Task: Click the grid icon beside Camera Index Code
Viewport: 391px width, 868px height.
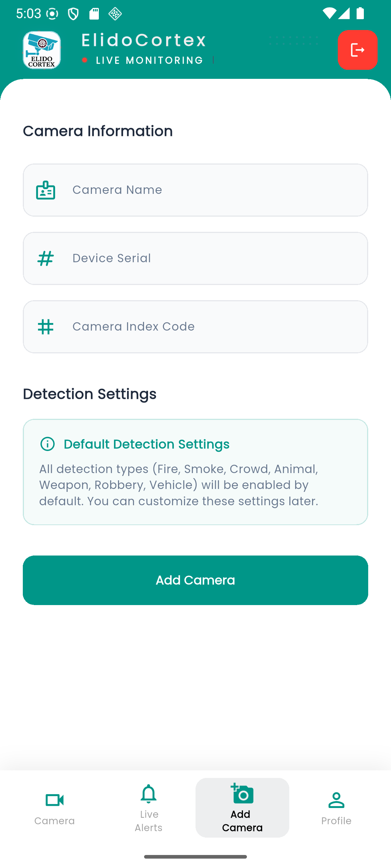Action: pos(46,327)
